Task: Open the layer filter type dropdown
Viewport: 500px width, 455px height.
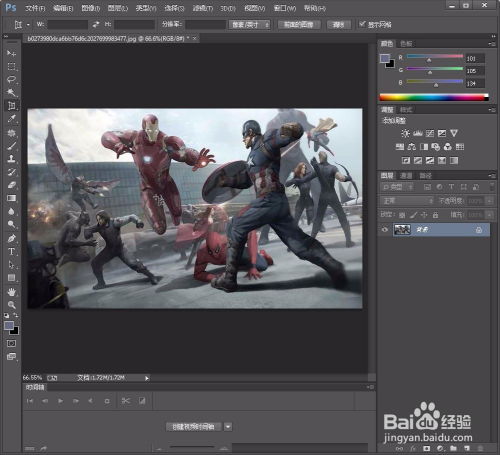Action: [x=397, y=187]
